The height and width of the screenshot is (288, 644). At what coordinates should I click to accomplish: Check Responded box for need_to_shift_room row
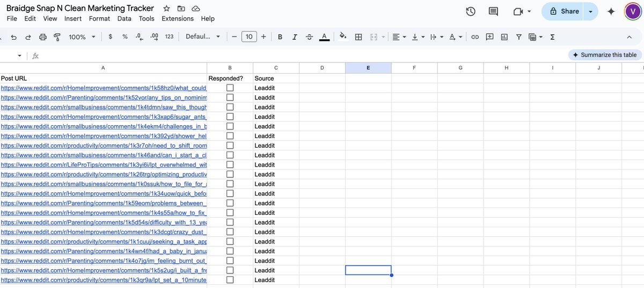(x=230, y=146)
